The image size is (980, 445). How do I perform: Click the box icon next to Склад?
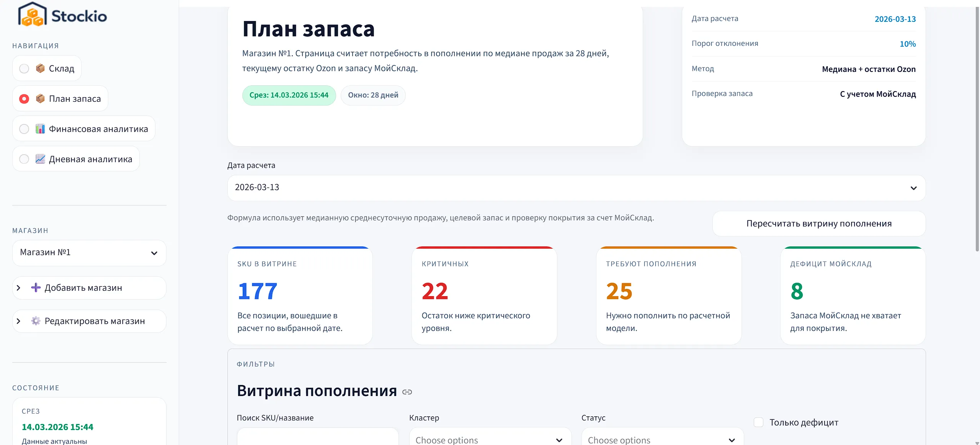(x=41, y=68)
